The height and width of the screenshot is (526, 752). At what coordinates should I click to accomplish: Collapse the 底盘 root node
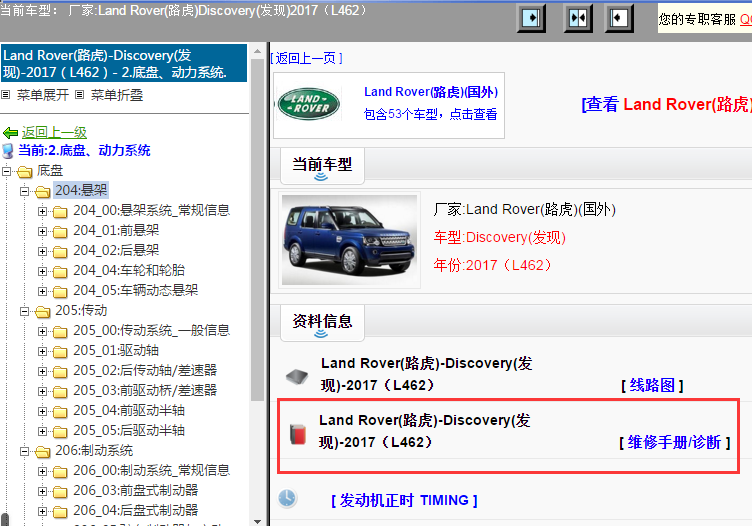(6, 171)
